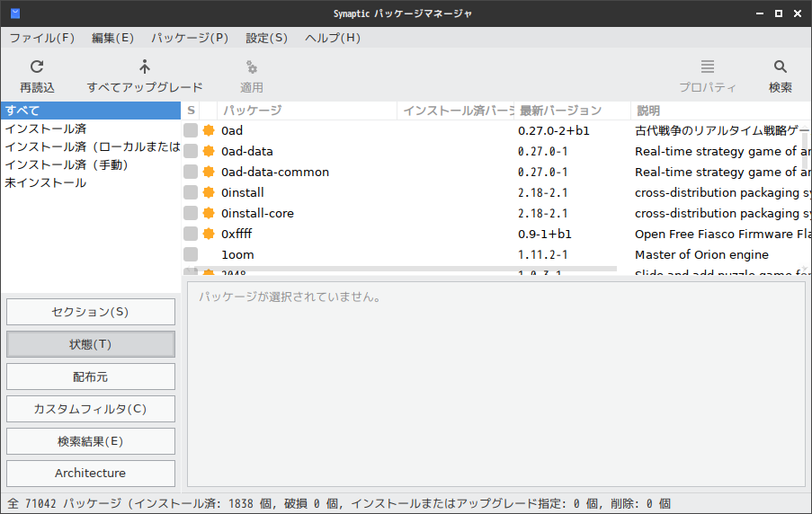The height and width of the screenshot is (514, 812).
Task: Click version 0.27.0-2+b1 cell
Action: (x=554, y=130)
